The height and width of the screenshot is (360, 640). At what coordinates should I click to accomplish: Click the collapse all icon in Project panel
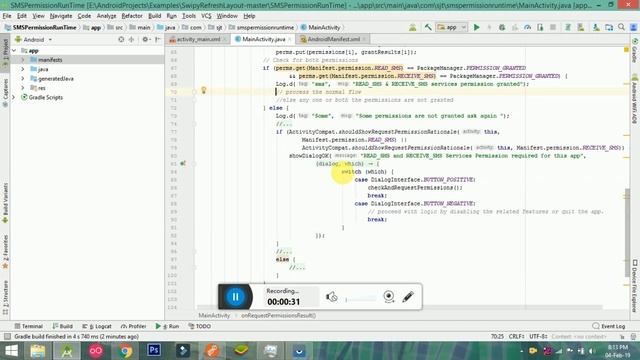[131, 40]
